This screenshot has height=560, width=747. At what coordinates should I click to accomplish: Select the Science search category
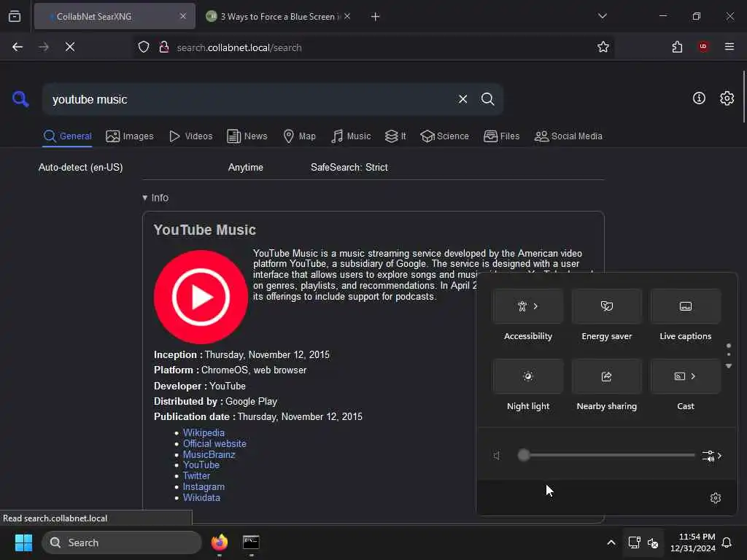(x=444, y=136)
